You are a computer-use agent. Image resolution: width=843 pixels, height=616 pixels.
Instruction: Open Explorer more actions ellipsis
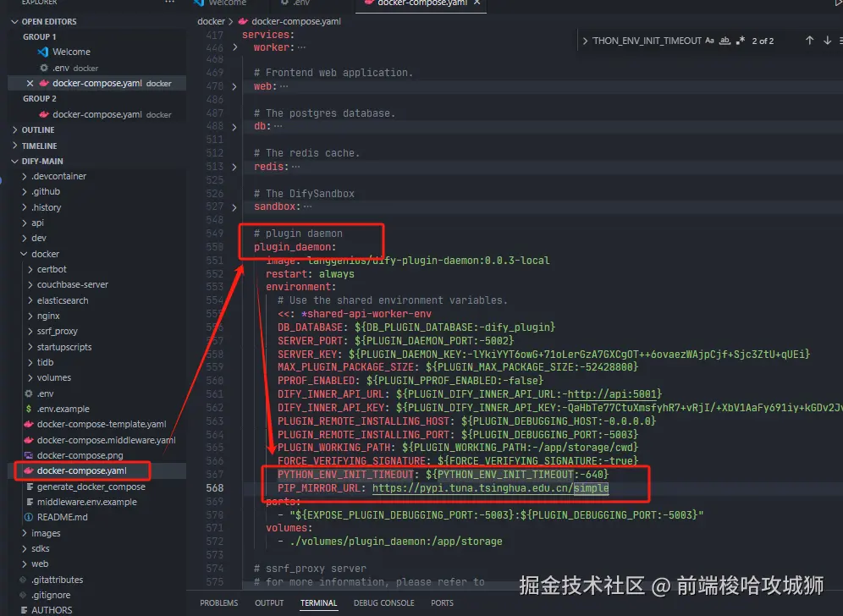click(x=169, y=3)
